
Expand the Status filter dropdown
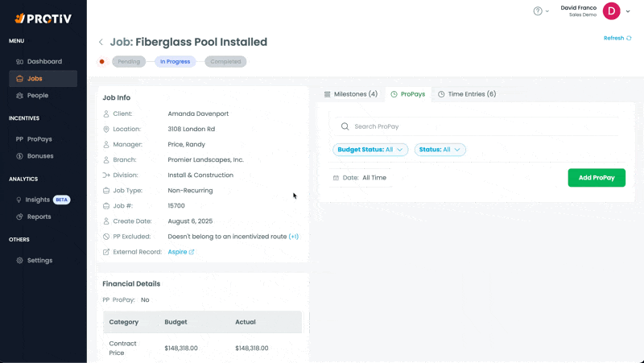440,150
